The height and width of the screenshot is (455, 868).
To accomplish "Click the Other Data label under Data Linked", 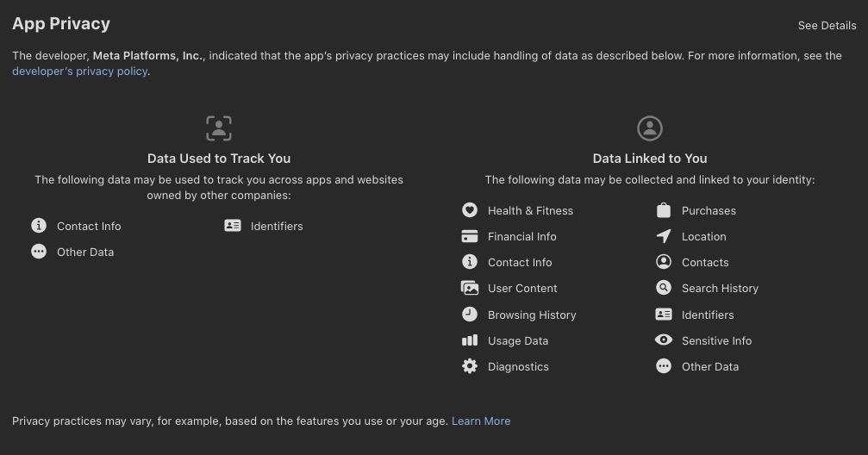I will pos(710,366).
